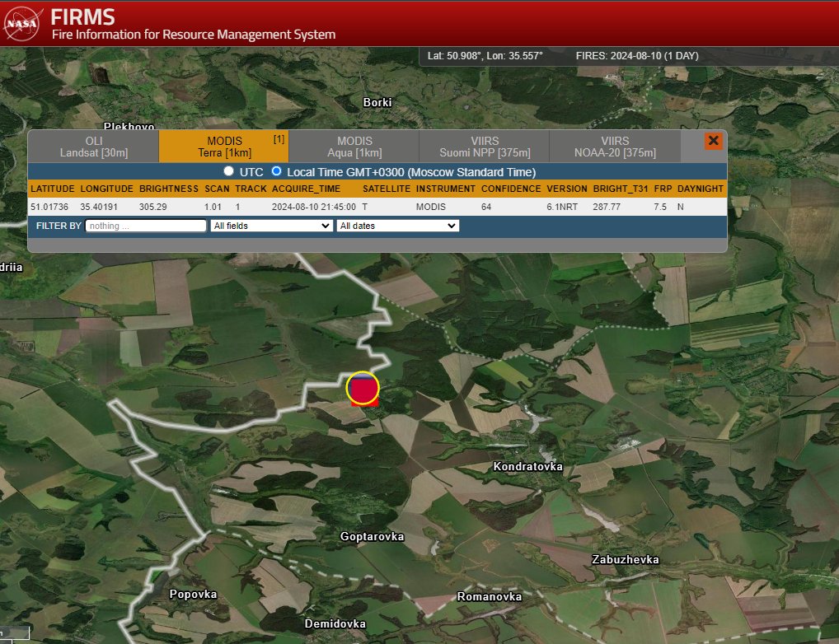Viewport: 839px width, 644px height.
Task: Click the Borki map label
Action: pyautogui.click(x=377, y=102)
